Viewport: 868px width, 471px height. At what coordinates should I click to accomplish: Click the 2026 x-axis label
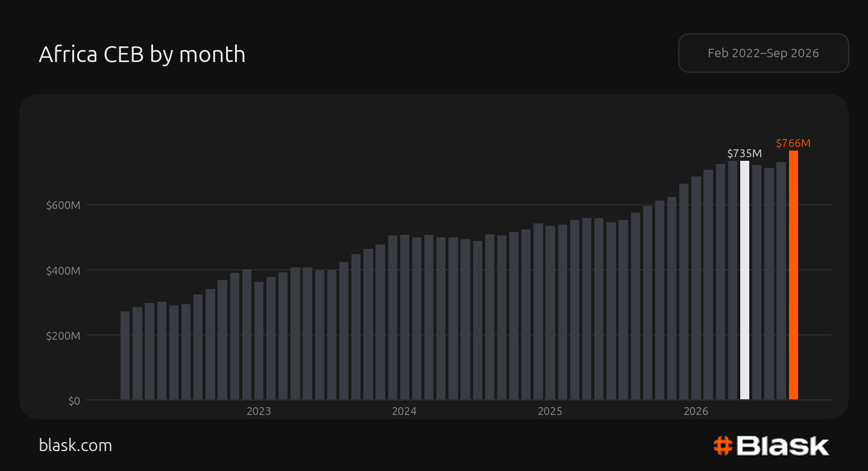696,411
